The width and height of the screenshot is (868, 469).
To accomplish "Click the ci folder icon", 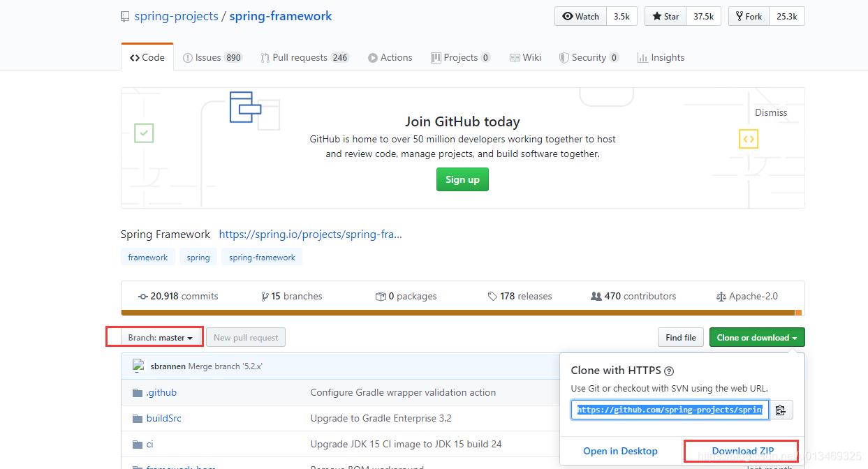I will [x=138, y=445].
